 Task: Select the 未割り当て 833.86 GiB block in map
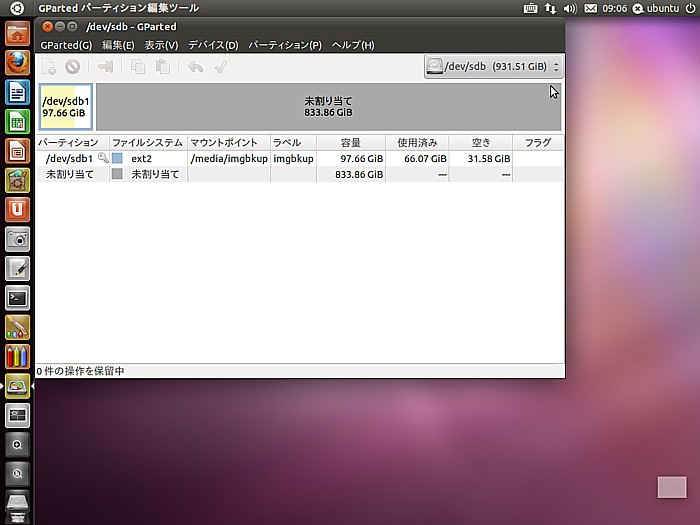click(329, 107)
